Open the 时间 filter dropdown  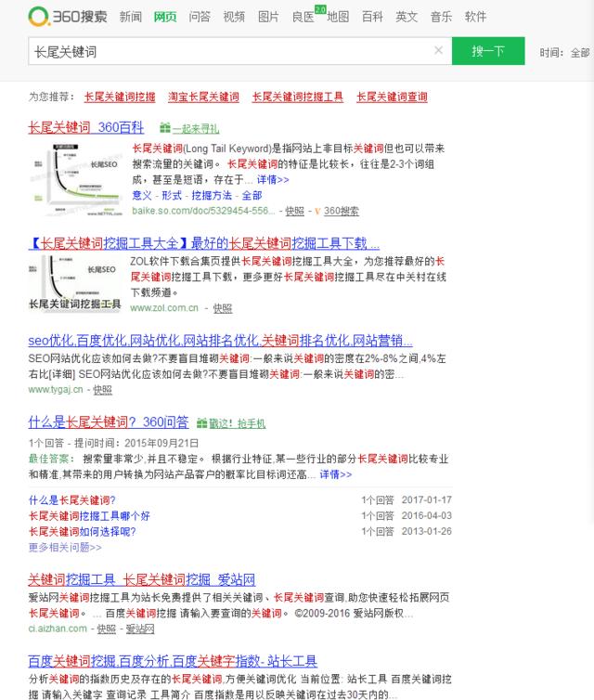click(x=564, y=53)
